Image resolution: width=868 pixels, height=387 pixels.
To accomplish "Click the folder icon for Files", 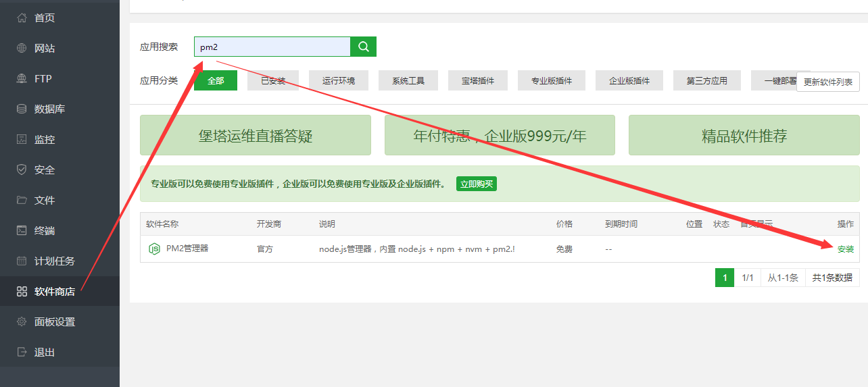I will [x=22, y=200].
